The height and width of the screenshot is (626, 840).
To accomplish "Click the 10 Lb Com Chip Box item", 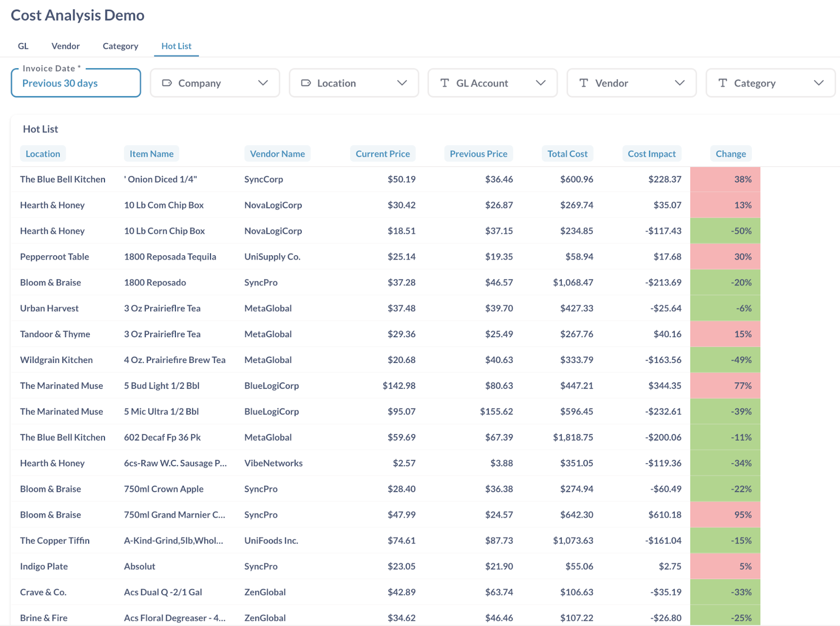I will pos(164,205).
